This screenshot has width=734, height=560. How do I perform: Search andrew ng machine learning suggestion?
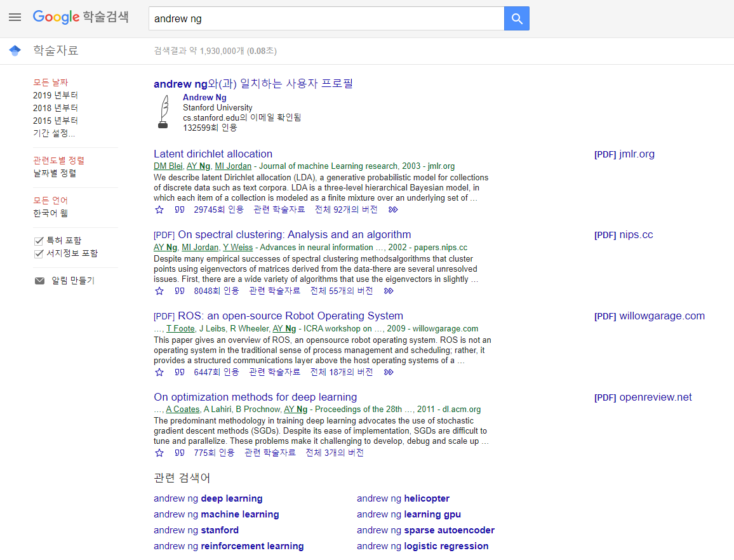[x=217, y=514]
